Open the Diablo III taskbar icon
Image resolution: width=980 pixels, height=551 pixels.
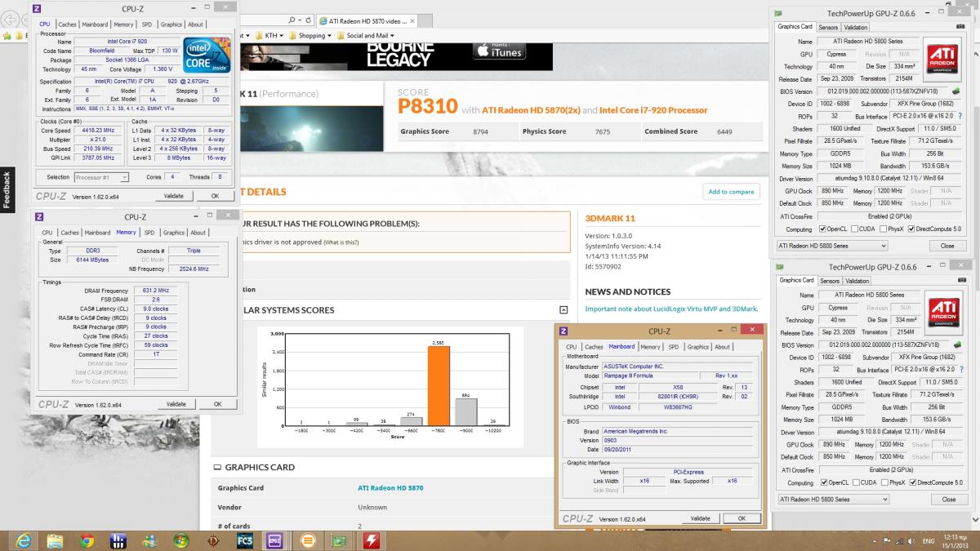click(212, 540)
